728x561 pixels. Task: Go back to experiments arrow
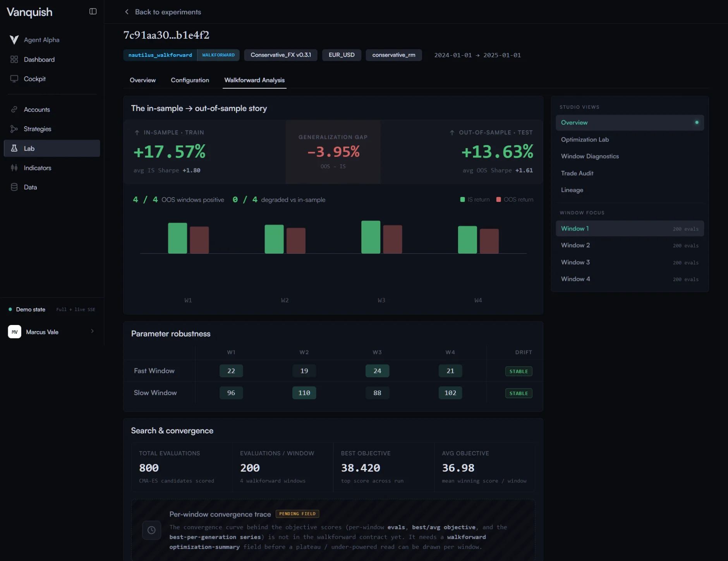(127, 12)
